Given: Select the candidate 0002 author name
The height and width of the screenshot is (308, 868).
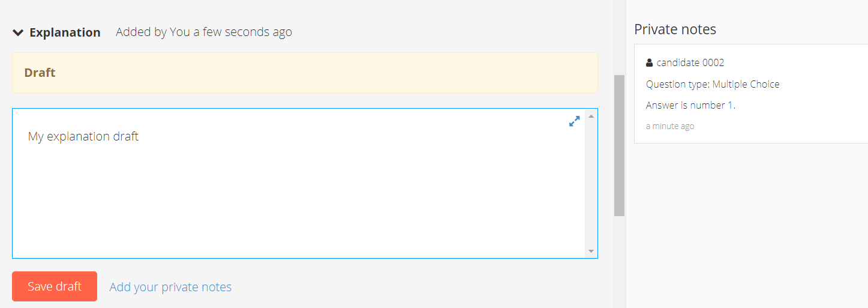Looking at the screenshot, I should [x=690, y=62].
